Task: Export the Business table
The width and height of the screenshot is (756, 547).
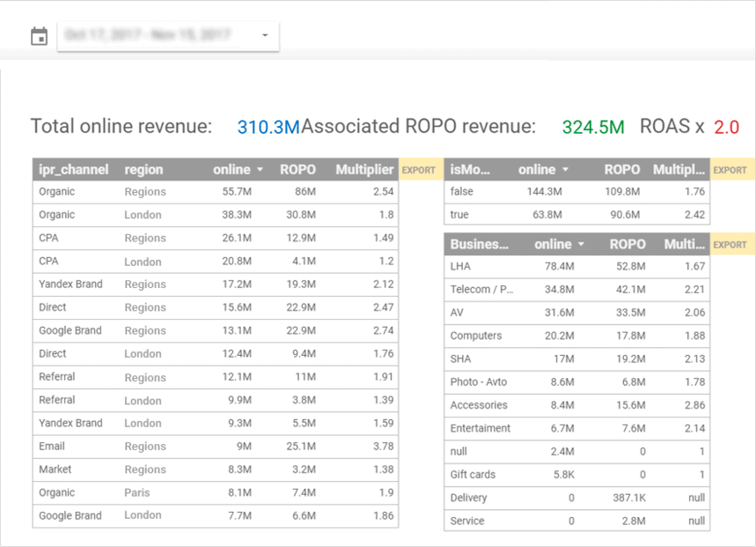Action: pos(730,245)
